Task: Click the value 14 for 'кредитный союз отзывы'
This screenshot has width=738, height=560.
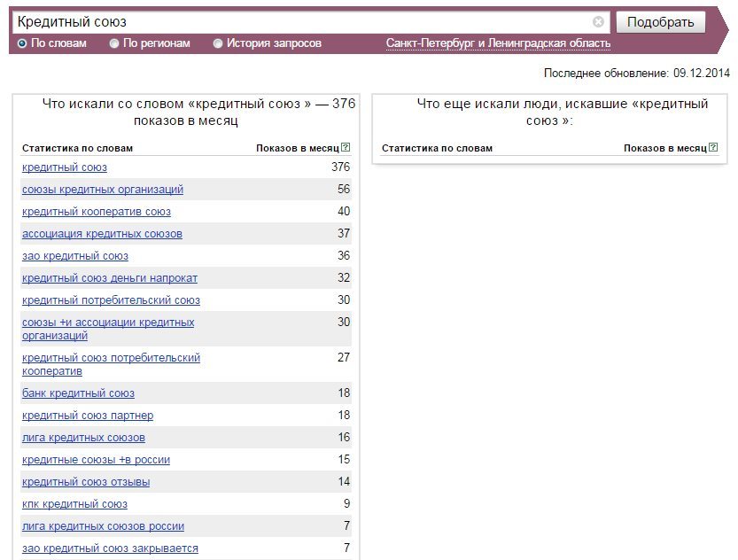Action: (x=344, y=481)
